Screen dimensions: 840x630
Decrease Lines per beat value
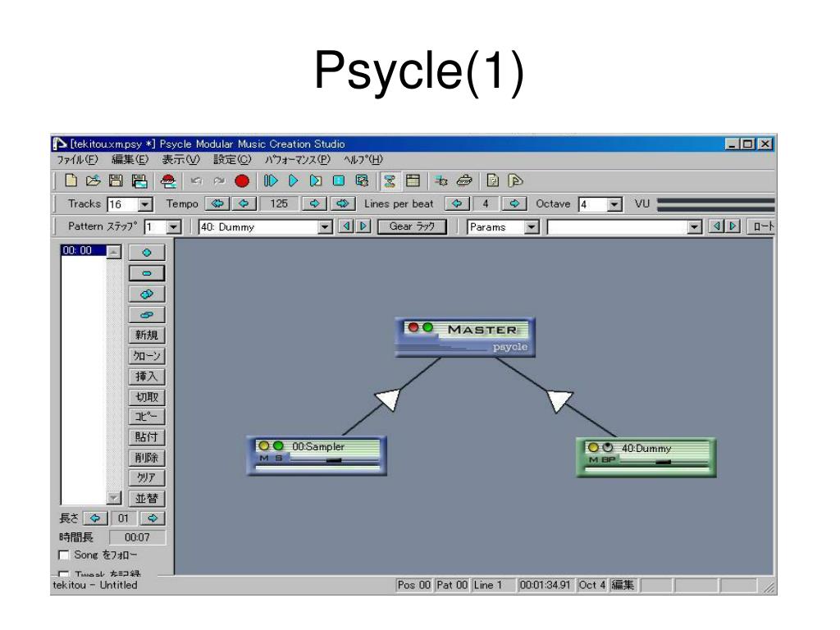click(457, 203)
